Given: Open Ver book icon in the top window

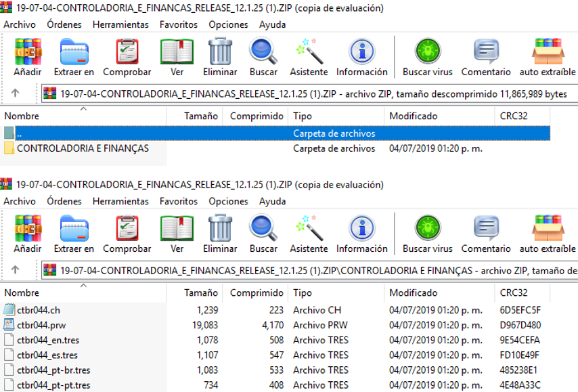Looking at the screenshot, I should pyautogui.click(x=177, y=52).
